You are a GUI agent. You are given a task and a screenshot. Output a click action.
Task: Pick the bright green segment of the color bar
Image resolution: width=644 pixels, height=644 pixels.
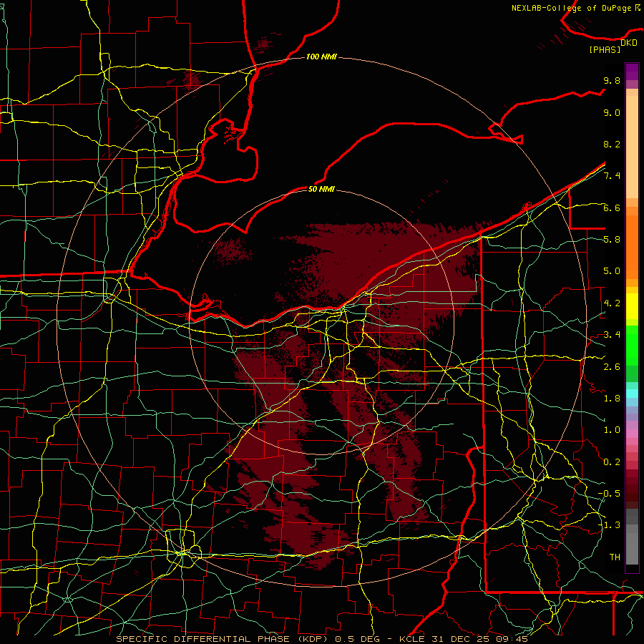632,346
